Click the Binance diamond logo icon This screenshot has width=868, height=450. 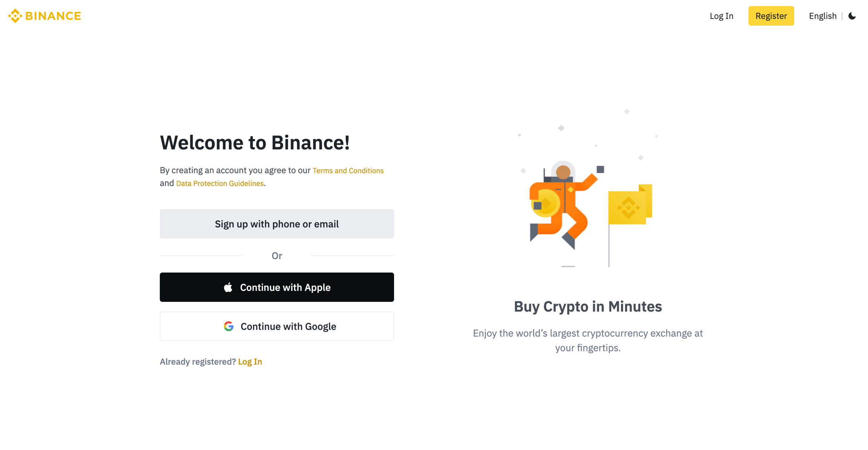pos(15,16)
